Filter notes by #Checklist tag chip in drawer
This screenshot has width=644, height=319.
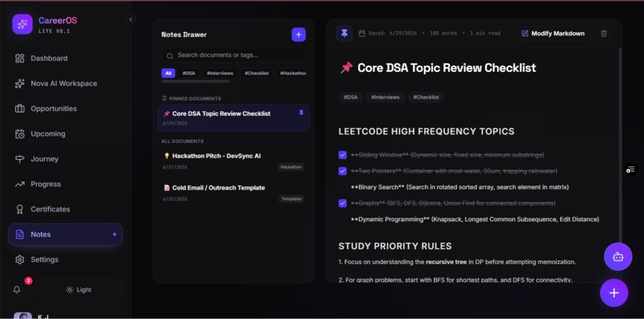pos(256,74)
